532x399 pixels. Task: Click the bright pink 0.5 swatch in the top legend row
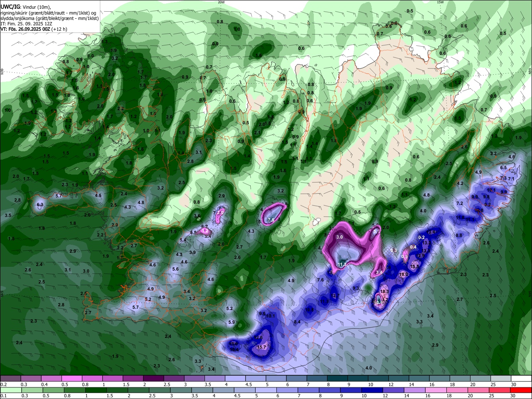(71, 379)
